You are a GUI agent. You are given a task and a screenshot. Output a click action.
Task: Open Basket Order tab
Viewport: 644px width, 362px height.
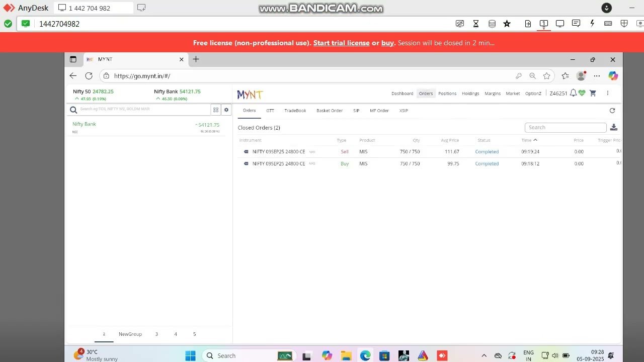330,111
